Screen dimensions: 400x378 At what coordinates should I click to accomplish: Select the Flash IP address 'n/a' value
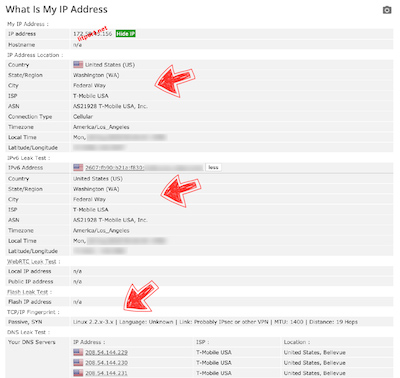click(77, 302)
